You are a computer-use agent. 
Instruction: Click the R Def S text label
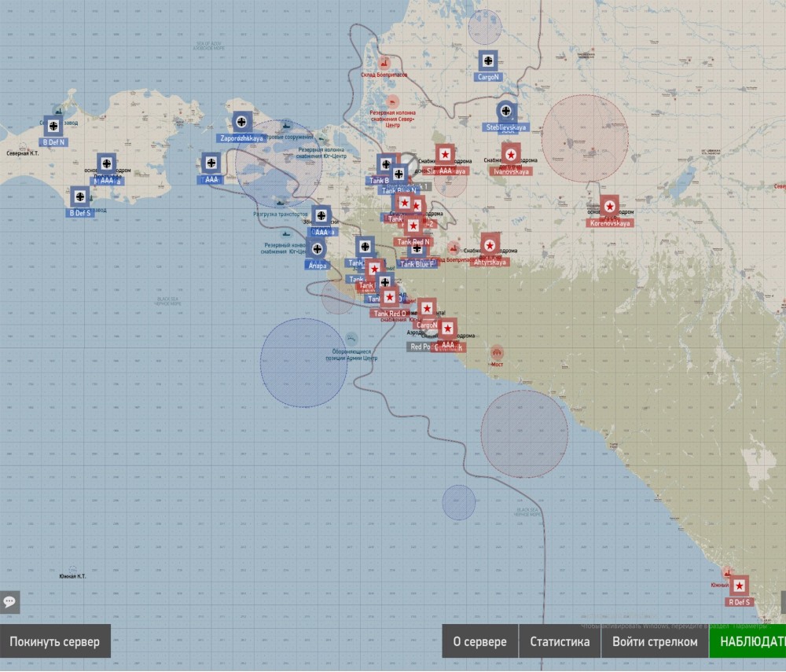coord(740,602)
